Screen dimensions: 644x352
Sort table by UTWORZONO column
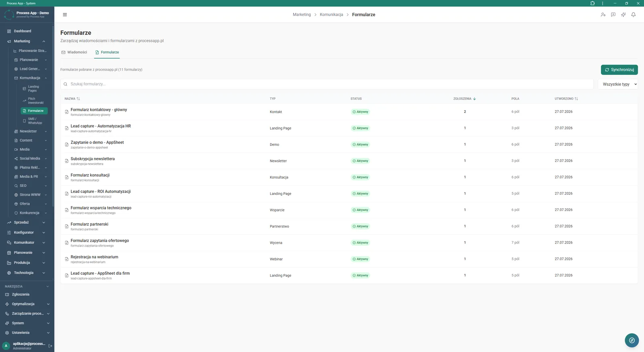(566, 99)
